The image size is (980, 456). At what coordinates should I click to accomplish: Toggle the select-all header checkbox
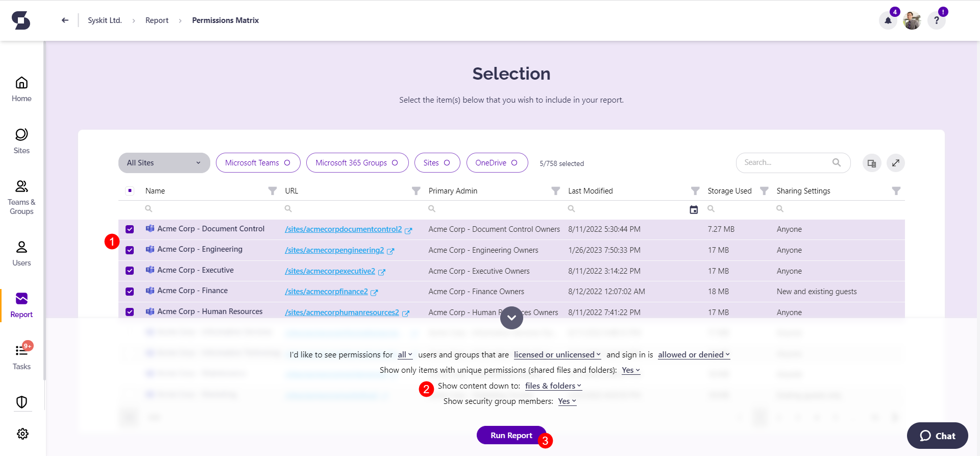tap(130, 191)
